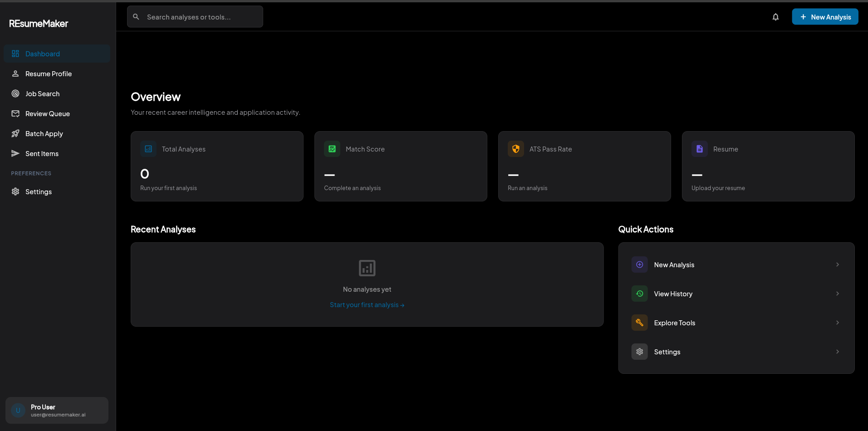Go to Job Search page
868x431 pixels.
(43, 94)
